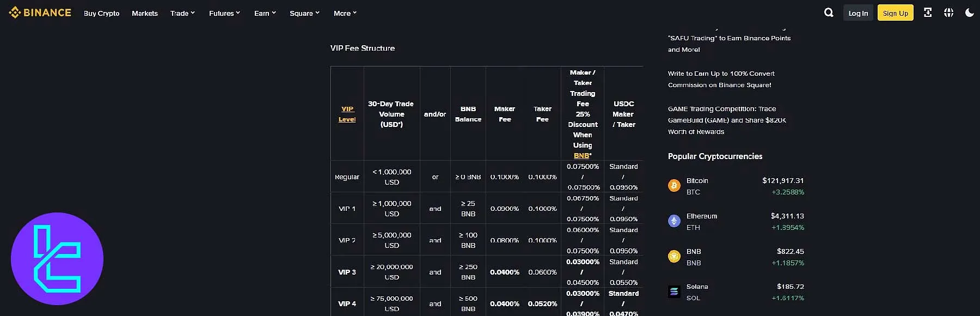Click the BNB coin icon
Image resolution: width=980 pixels, height=316 pixels.
[x=674, y=257]
